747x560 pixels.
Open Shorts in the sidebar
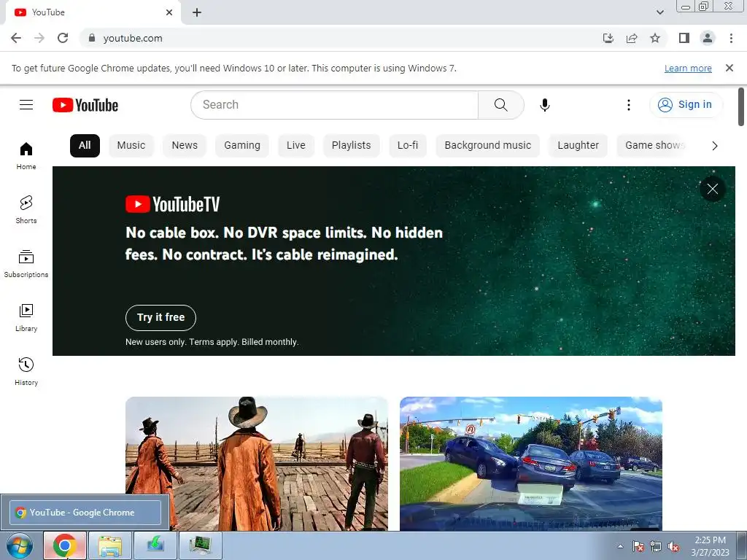click(26, 209)
